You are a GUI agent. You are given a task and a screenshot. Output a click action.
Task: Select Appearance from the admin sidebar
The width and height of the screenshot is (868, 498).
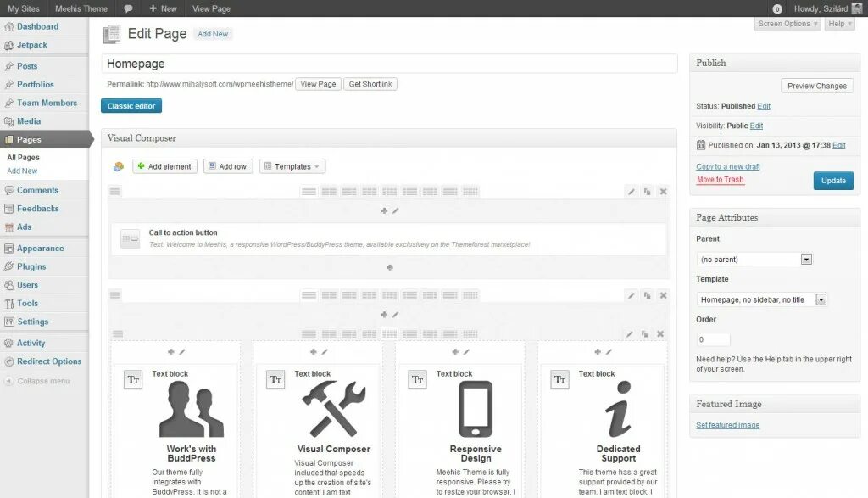(x=41, y=248)
